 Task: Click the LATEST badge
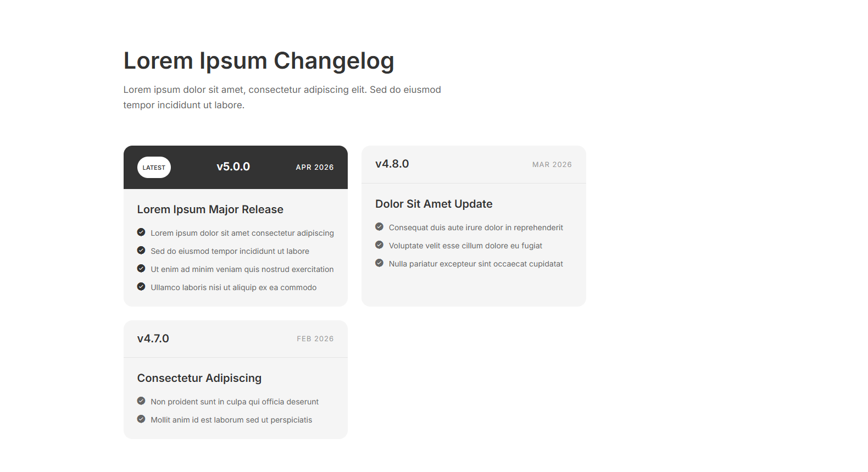pos(154,168)
